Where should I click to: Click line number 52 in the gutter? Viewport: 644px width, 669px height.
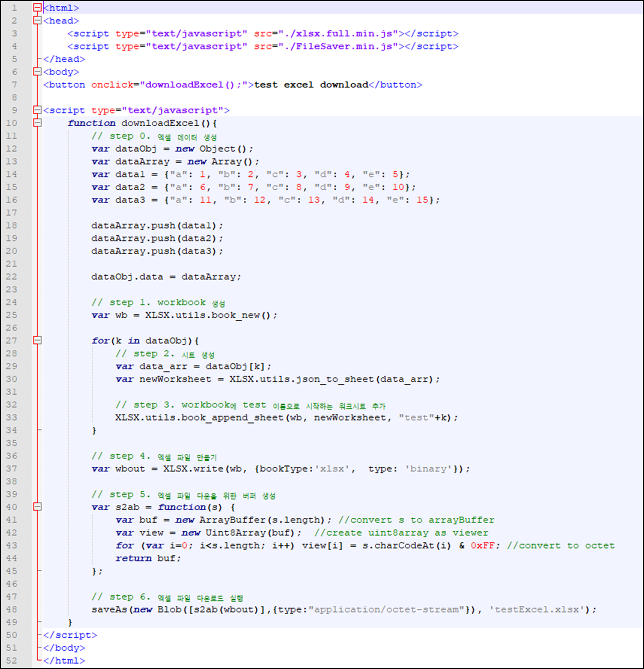[12, 660]
